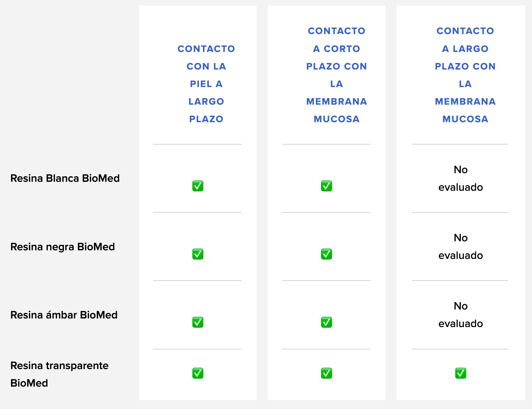Click the skin contact checkmark for Resina negra BioMed
The height and width of the screenshot is (409, 532).
click(198, 254)
